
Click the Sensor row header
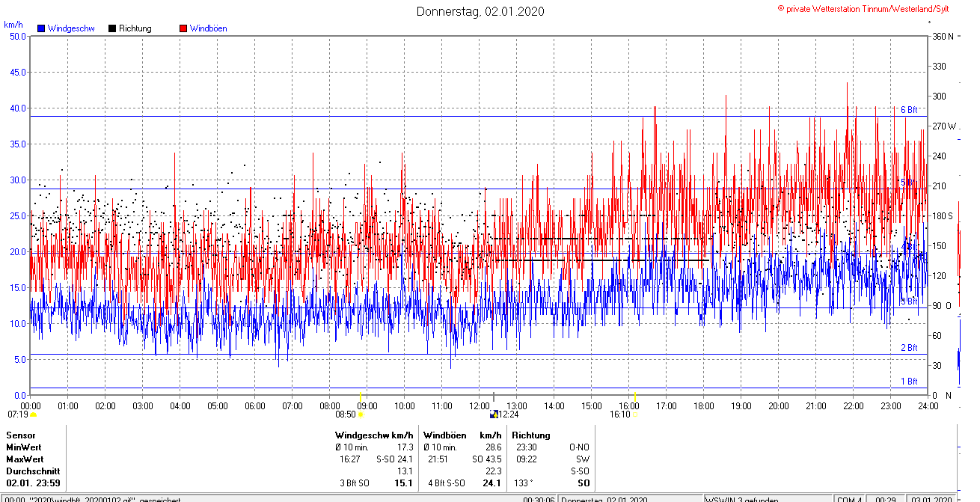tap(21, 435)
